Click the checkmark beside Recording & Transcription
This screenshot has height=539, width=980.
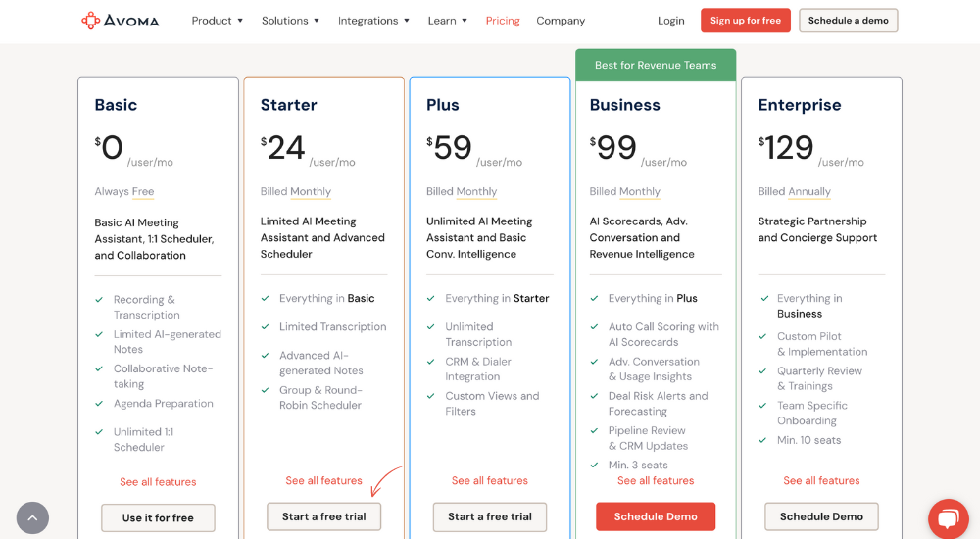click(x=99, y=300)
